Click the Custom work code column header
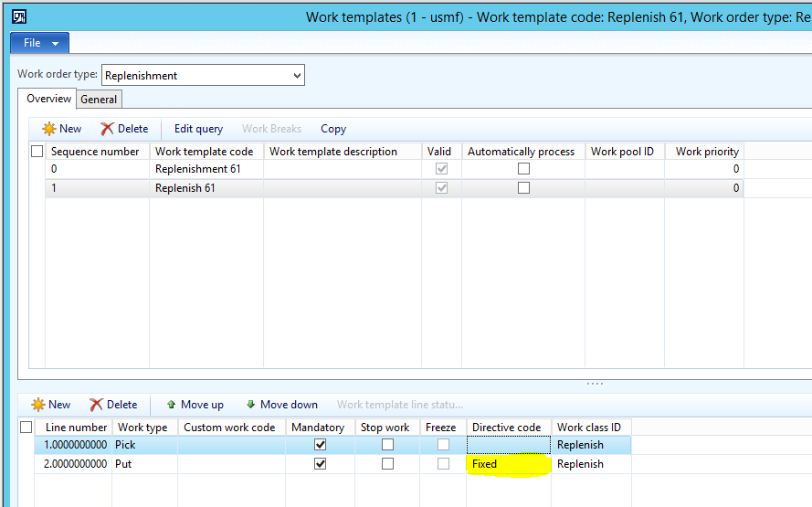 [x=231, y=428]
